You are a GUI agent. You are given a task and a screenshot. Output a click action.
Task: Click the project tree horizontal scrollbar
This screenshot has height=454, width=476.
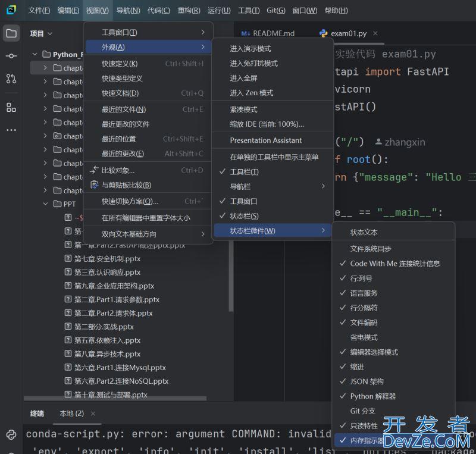click(x=115, y=398)
